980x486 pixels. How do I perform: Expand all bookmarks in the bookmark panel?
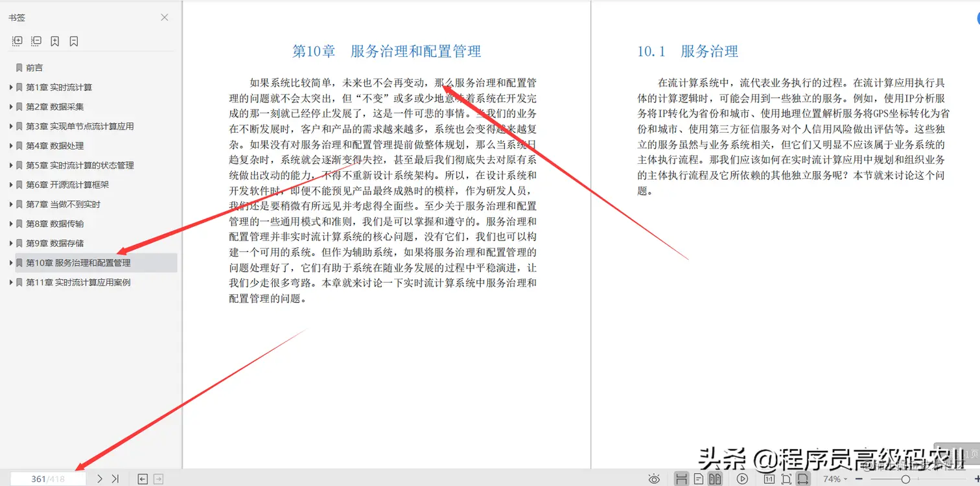(16, 40)
